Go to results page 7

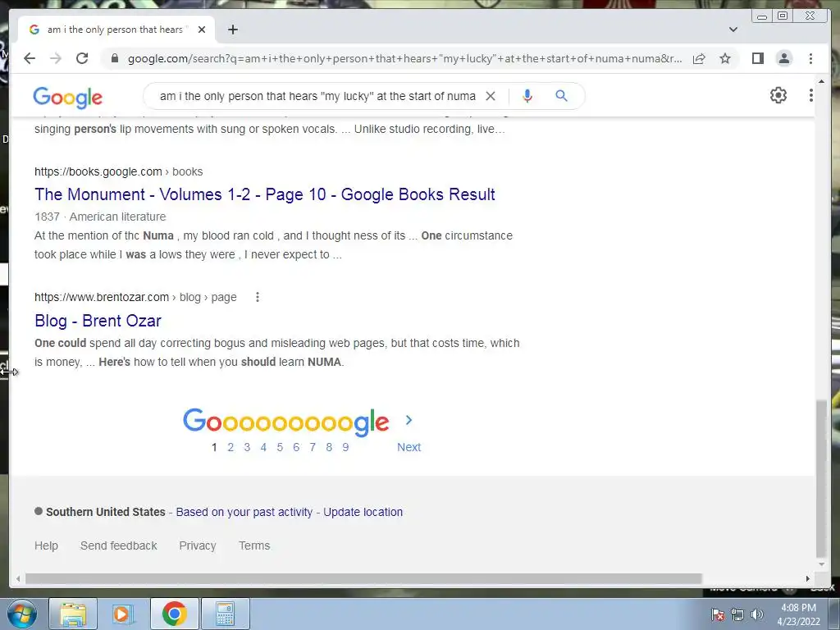click(x=313, y=447)
